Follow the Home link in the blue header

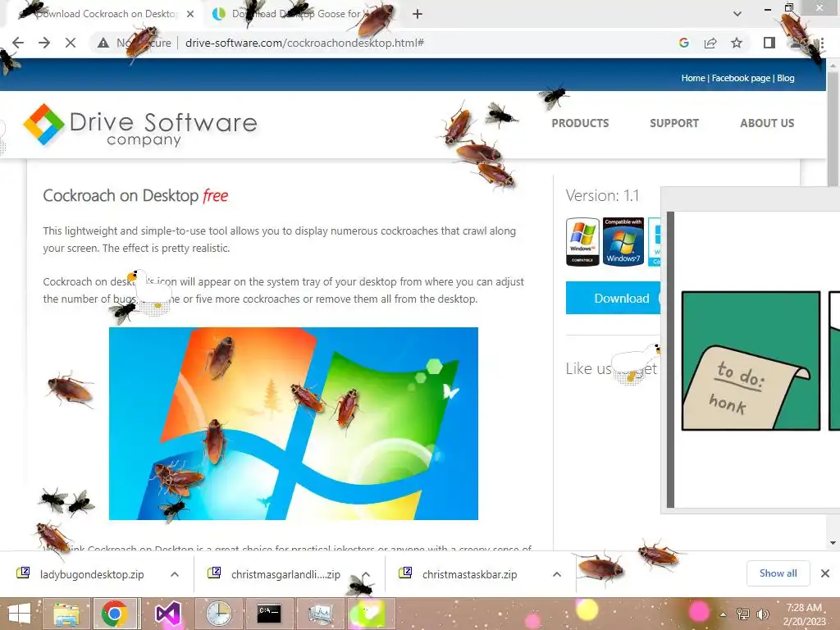(692, 78)
